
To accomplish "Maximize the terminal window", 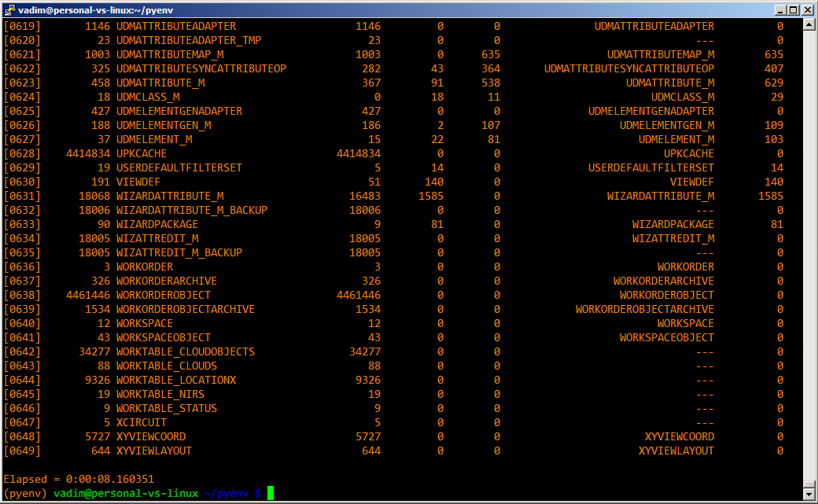I will [793, 9].
